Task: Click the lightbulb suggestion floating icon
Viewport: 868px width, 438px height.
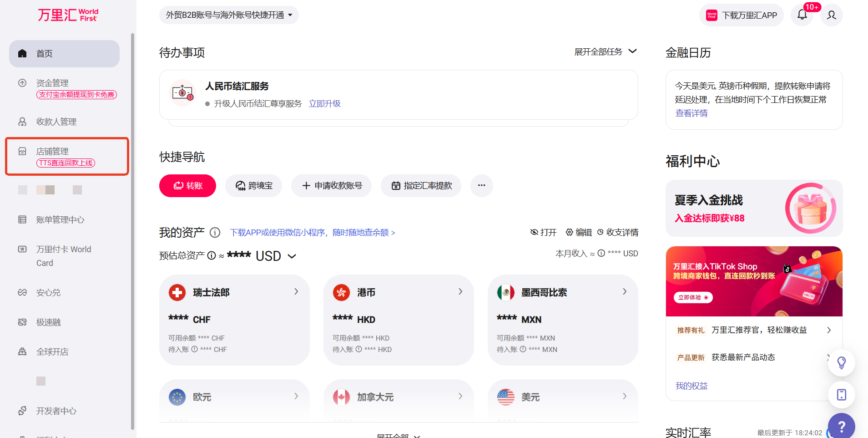Action: [841, 363]
